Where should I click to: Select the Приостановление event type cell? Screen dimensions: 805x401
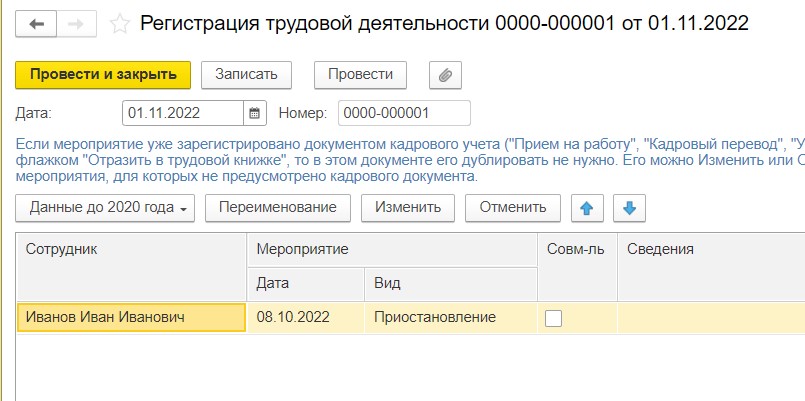click(x=436, y=318)
